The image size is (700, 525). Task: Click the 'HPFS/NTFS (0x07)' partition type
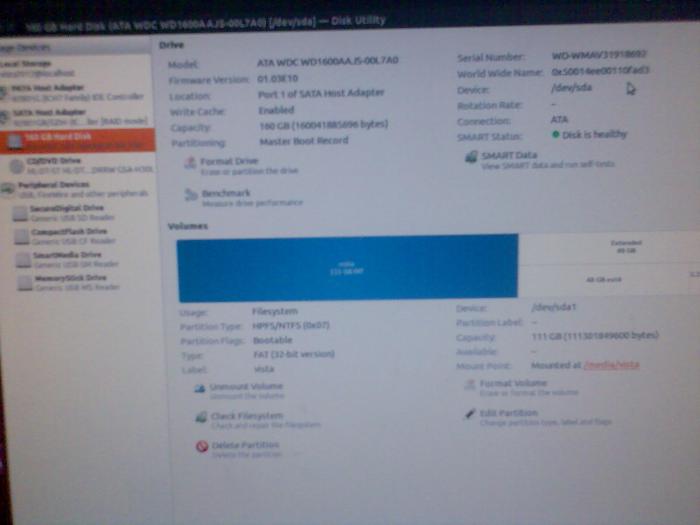pyautogui.click(x=291, y=325)
